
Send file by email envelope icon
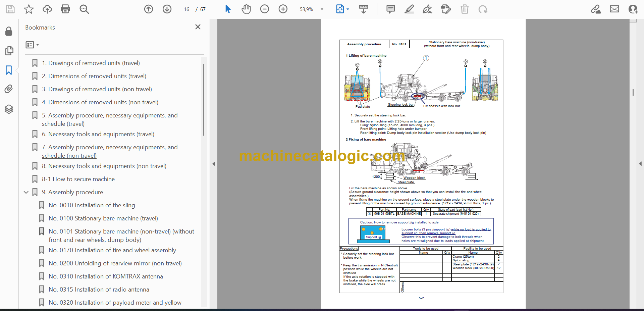click(x=614, y=9)
